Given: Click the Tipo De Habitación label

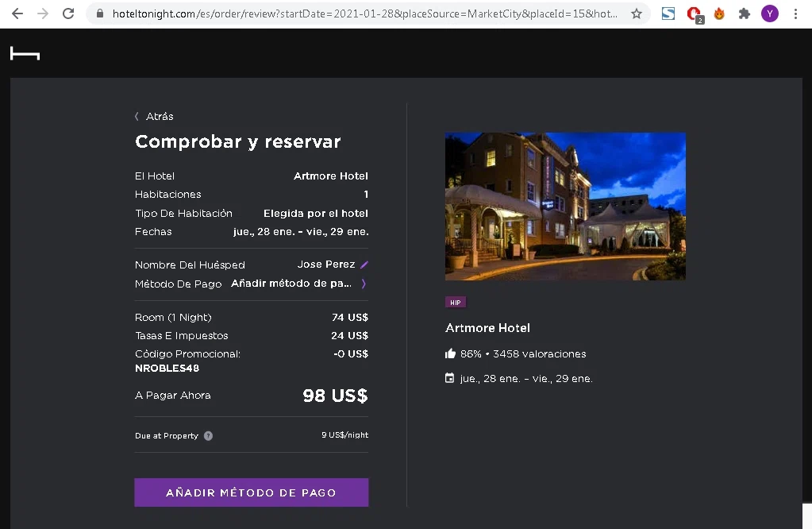Looking at the screenshot, I should point(183,214).
